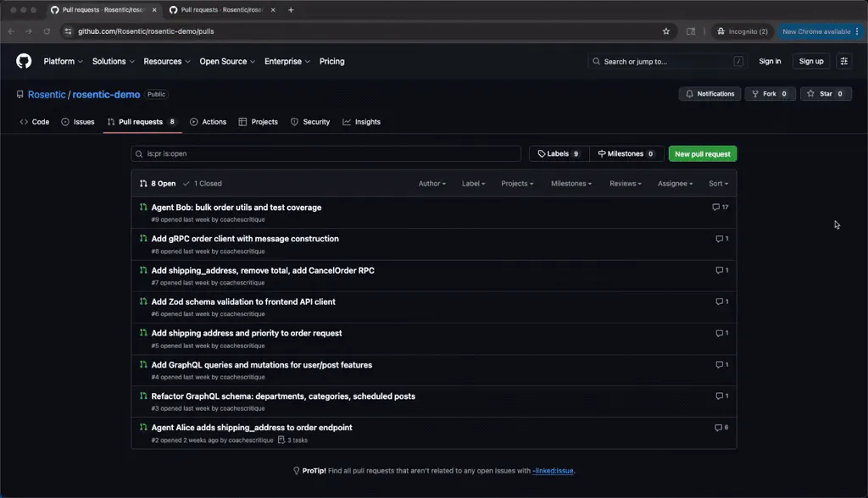Switch to the Code tab
Image resolution: width=868 pixels, height=498 pixels.
[x=34, y=122]
